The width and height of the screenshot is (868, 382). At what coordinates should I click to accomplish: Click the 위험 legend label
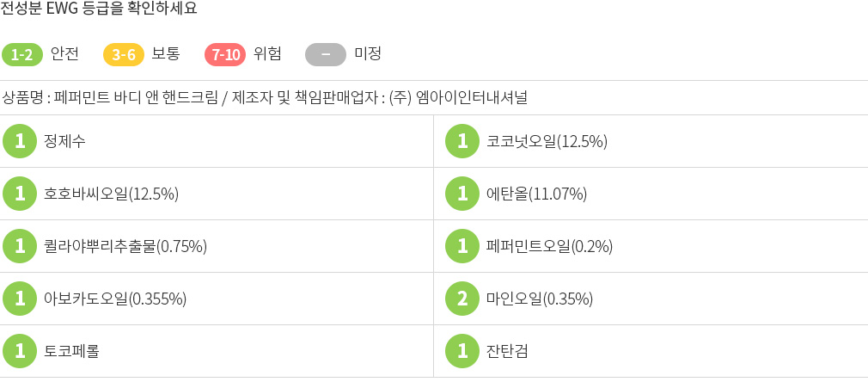267,54
